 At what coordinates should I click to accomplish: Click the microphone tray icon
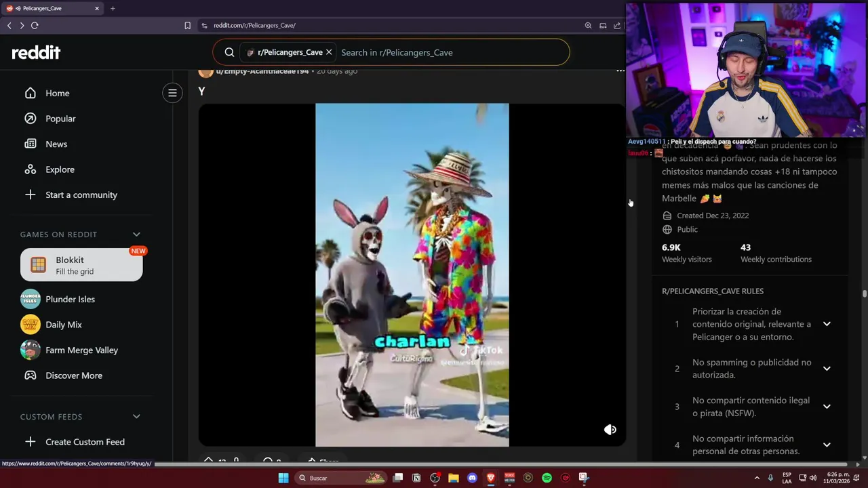point(770,478)
